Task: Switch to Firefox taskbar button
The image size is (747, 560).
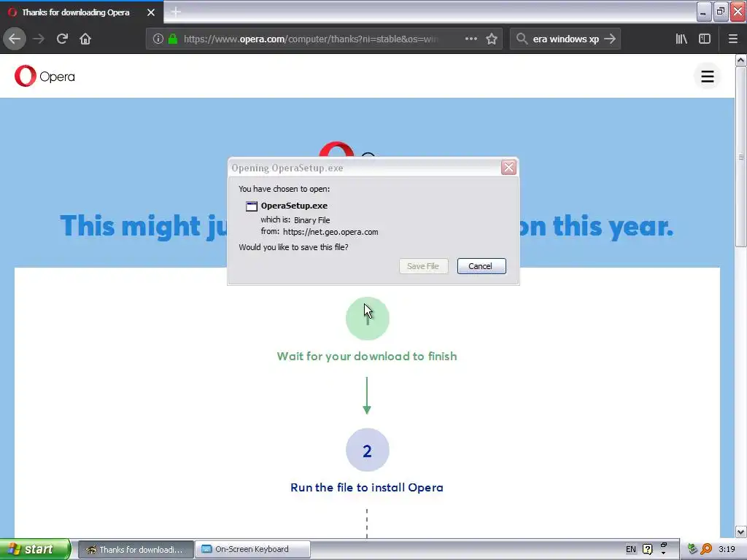Action: click(136, 550)
